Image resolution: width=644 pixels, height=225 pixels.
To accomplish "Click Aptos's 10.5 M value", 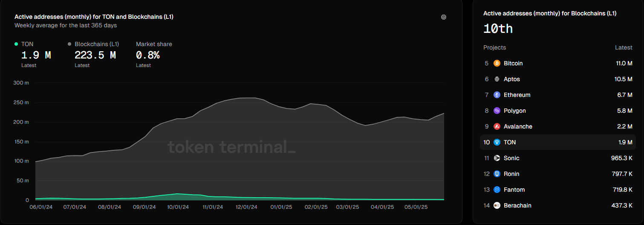I will tap(623, 79).
